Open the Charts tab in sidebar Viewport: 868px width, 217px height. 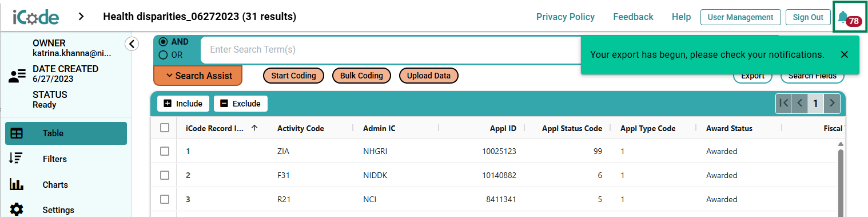tap(66, 184)
